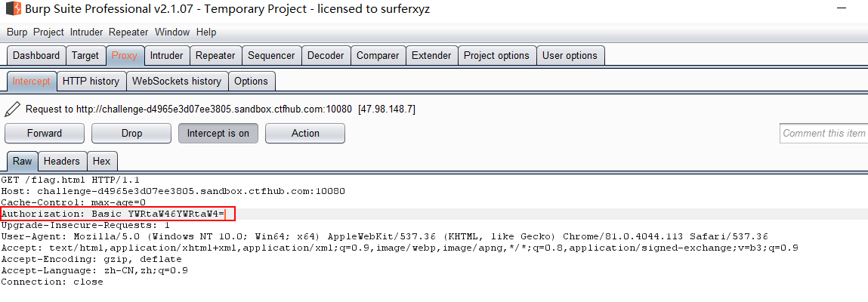Switch to the Hex view tab

tap(102, 161)
